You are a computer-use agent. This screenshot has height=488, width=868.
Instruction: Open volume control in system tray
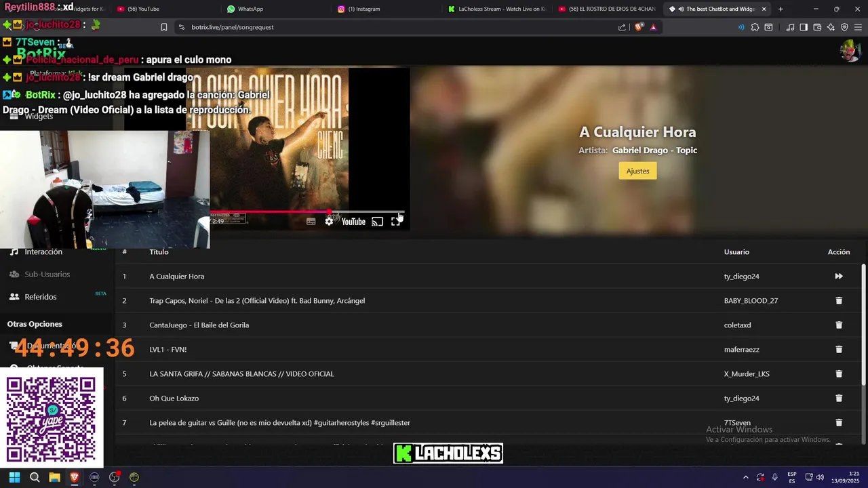click(x=820, y=477)
